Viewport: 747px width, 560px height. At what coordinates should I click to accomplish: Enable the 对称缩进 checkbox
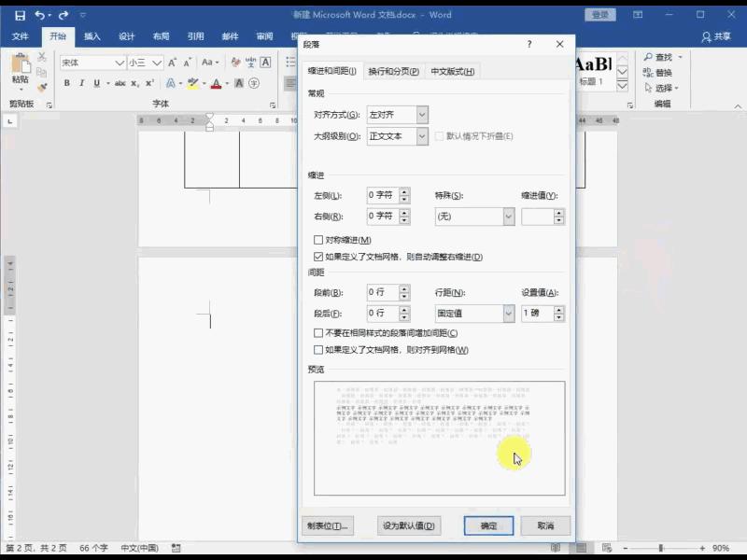click(x=317, y=239)
